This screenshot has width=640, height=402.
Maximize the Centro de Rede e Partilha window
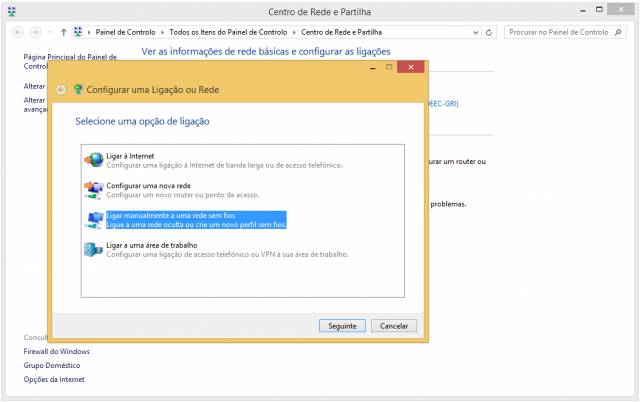(599, 10)
